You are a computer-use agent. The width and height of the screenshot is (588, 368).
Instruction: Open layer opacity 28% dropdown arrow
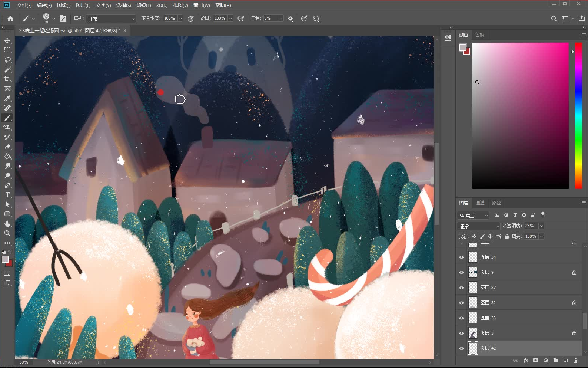(541, 226)
